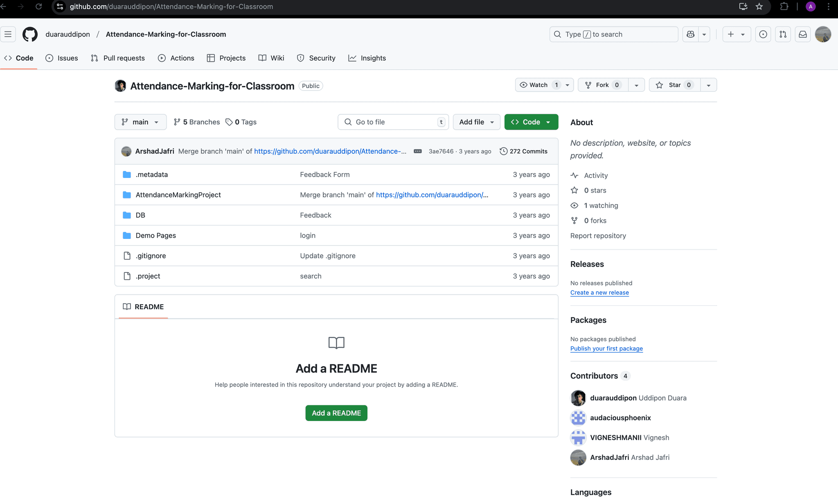Fork the repository
Image resolution: width=838 pixels, height=504 pixels.
pos(603,85)
